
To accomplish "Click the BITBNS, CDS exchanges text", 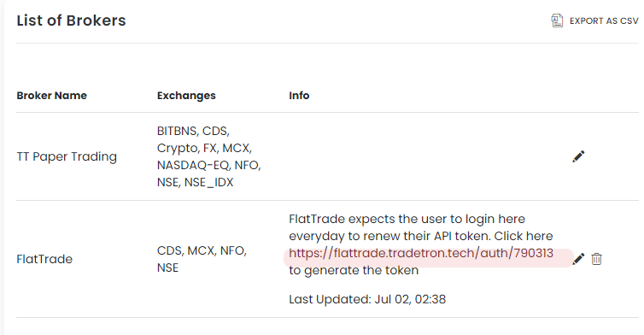I will pos(193,131).
